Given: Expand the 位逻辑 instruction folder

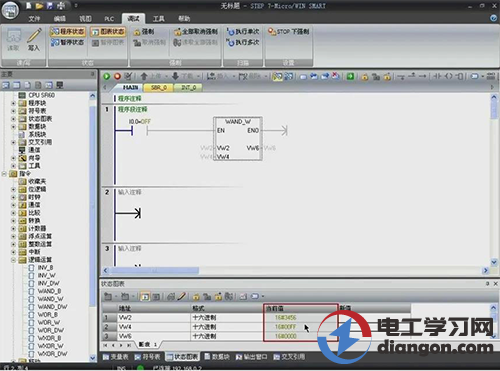Looking at the screenshot, I should [13, 189].
